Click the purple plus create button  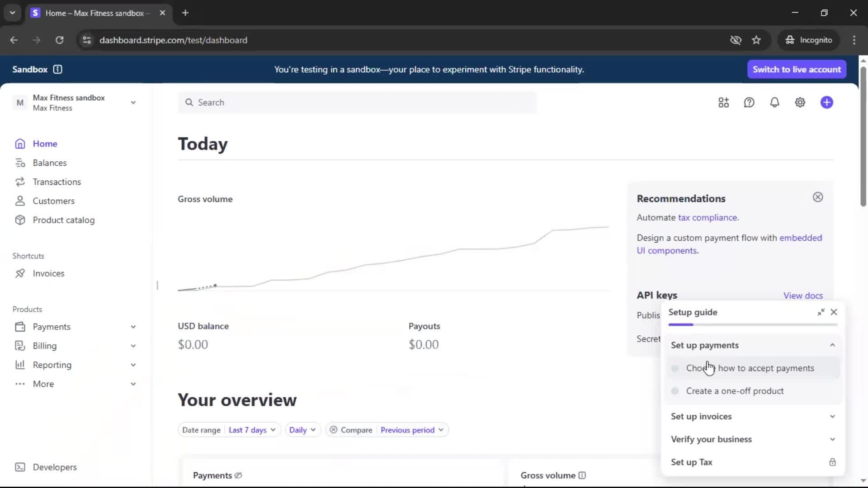point(826,103)
